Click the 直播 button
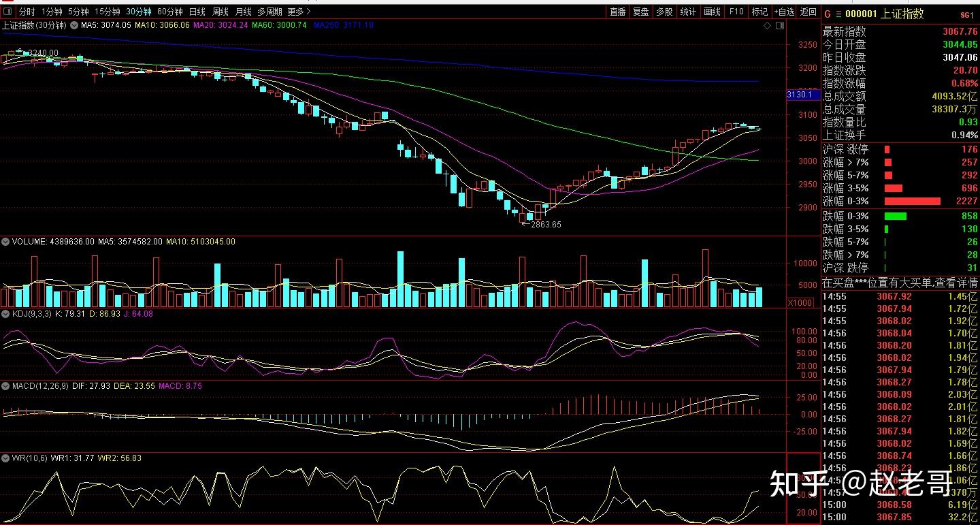 pos(618,12)
